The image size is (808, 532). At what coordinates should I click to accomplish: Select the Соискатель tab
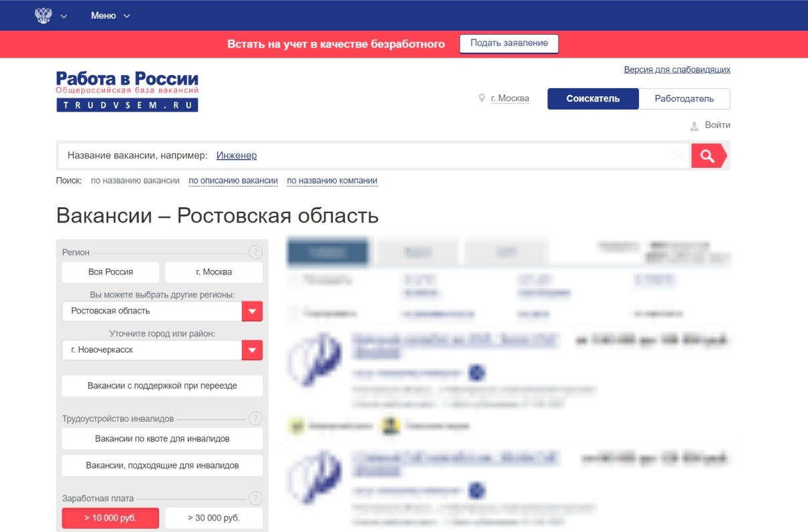[593, 99]
